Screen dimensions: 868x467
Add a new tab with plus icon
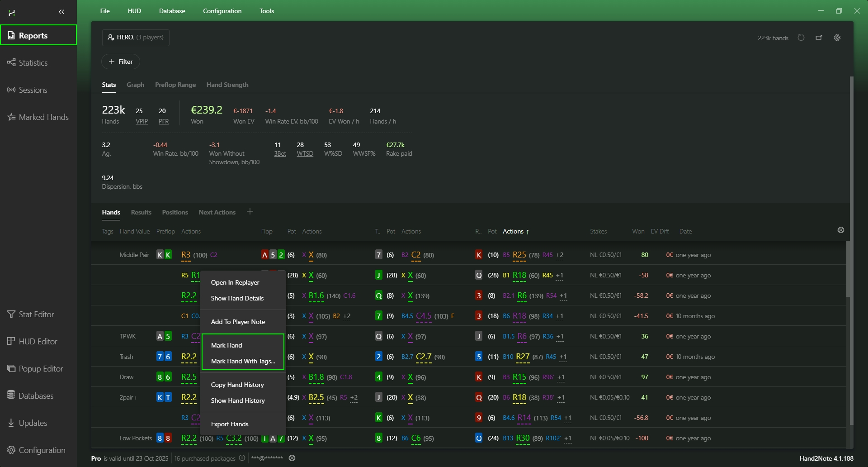(250, 212)
